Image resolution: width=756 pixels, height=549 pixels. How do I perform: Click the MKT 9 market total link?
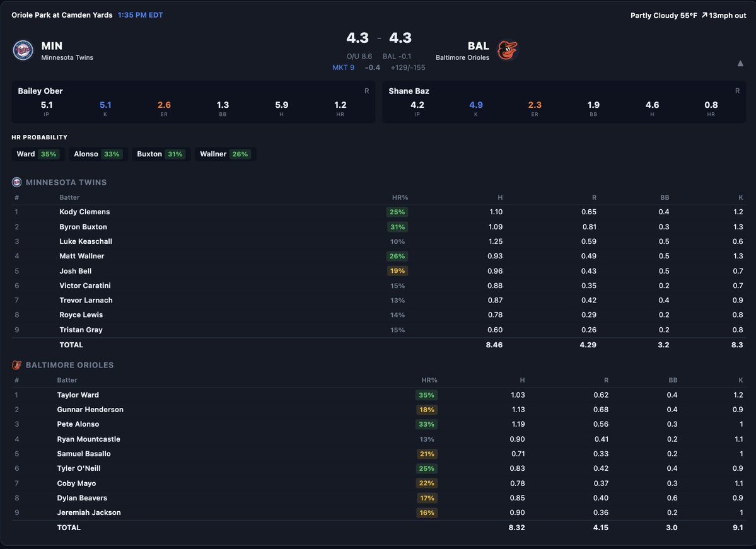tap(343, 67)
